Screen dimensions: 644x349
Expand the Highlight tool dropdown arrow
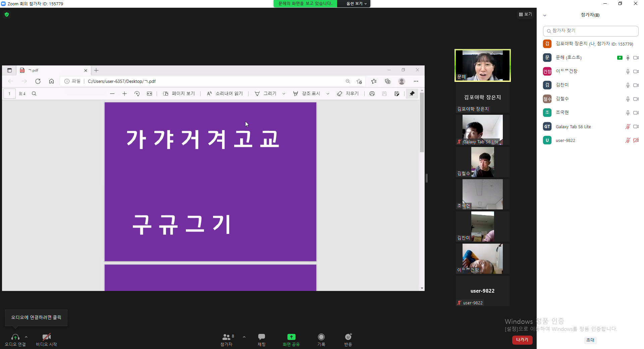pos(328,94)
